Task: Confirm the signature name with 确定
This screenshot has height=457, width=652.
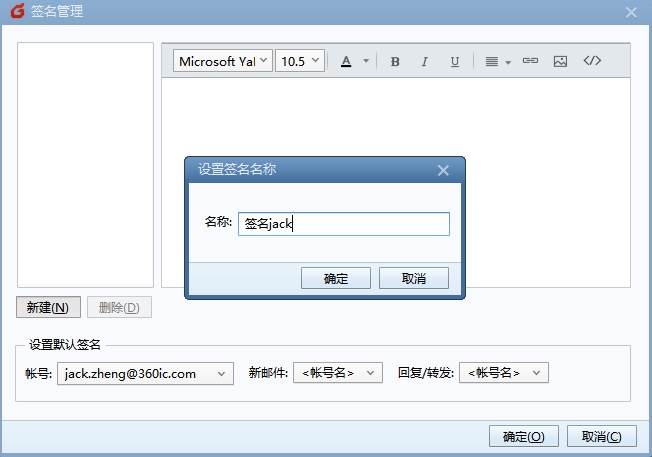Action: (x=336, y=278)
